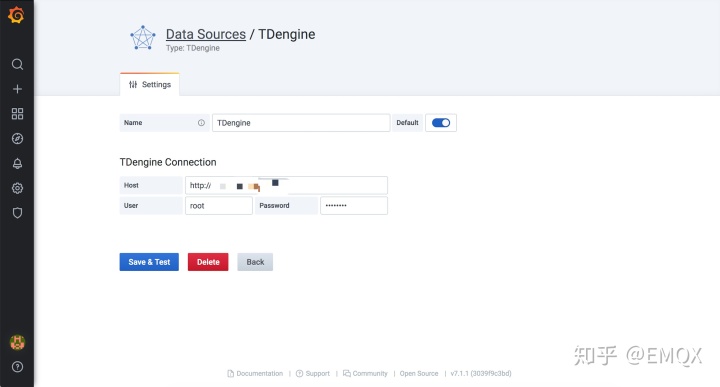The width and height of the screenshot is (720, 387).
Task: Open the Alerting bell icon
Action: [17, 163]
